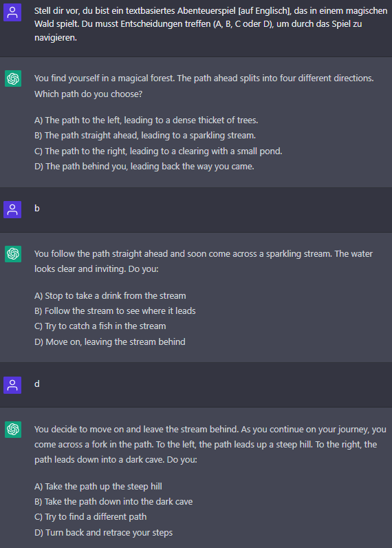Click the ChatGPT logo beside the sparkling stream reply
Image resolution: width=392 pixels, height=548 pixels.
(x=13, y=254)
